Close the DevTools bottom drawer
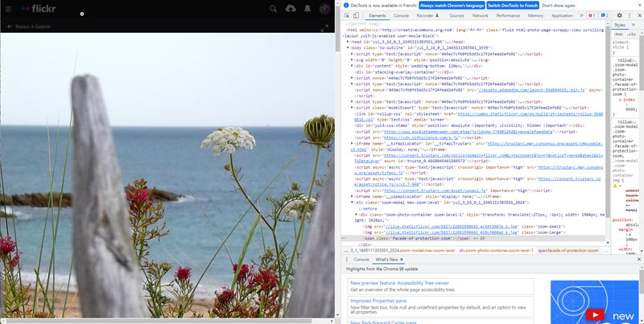Viewport: 644px width, 324px height. point(639,260)
